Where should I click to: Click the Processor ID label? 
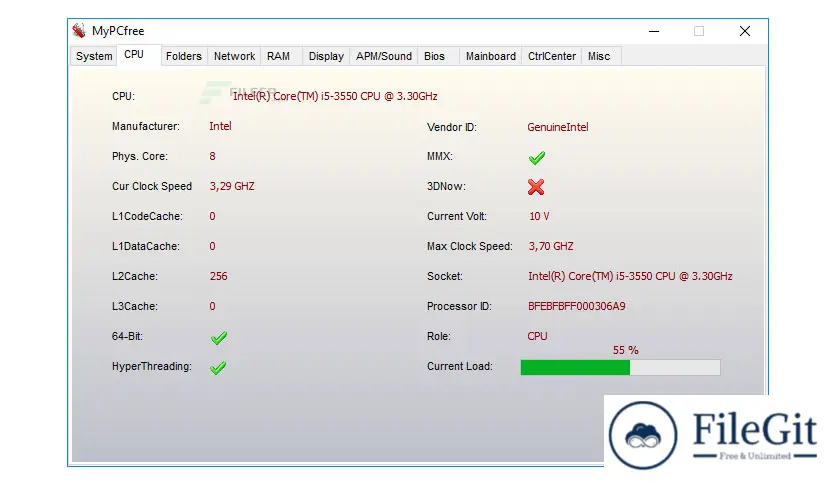[x=459, y=306]
